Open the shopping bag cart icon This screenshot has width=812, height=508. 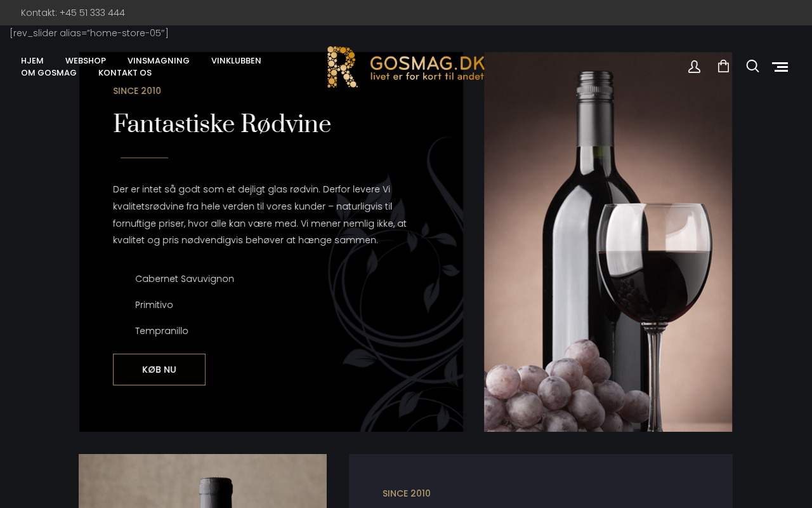coord(723,66)
